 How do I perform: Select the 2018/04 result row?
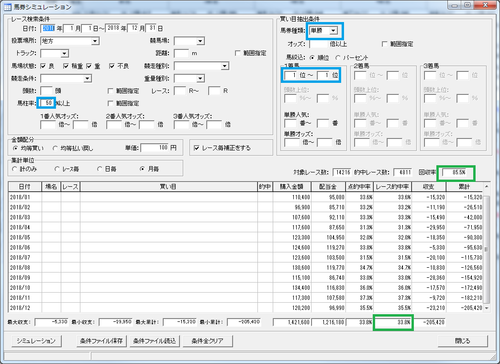click(x=246, y=227)
